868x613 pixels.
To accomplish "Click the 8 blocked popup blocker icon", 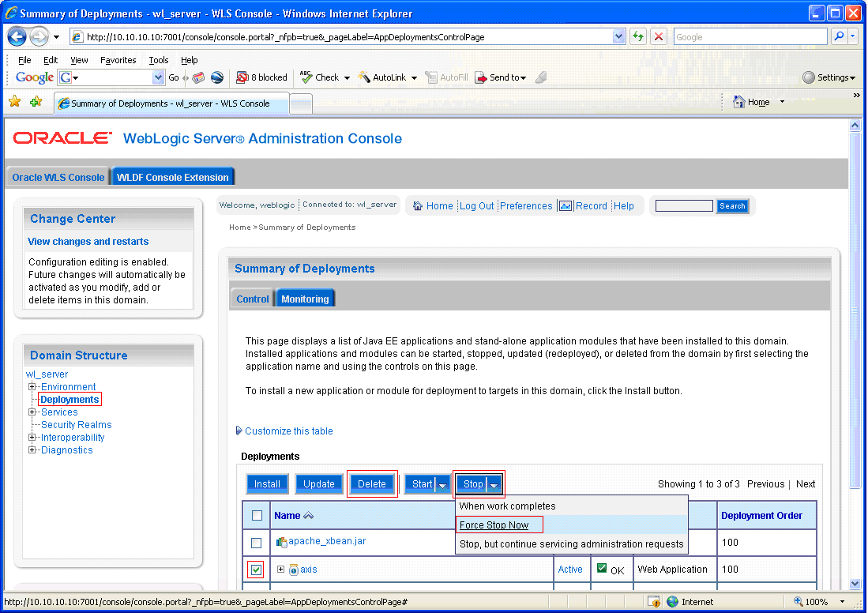I will point(242,77).
